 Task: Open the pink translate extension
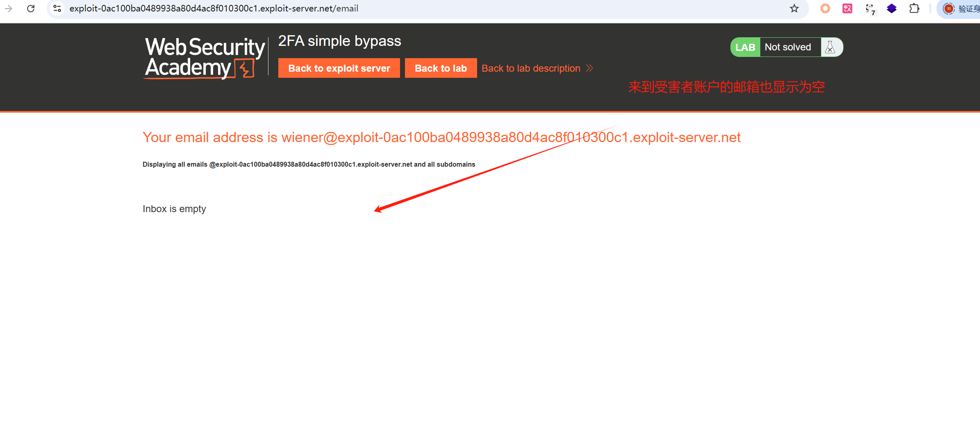coord(847,9)
